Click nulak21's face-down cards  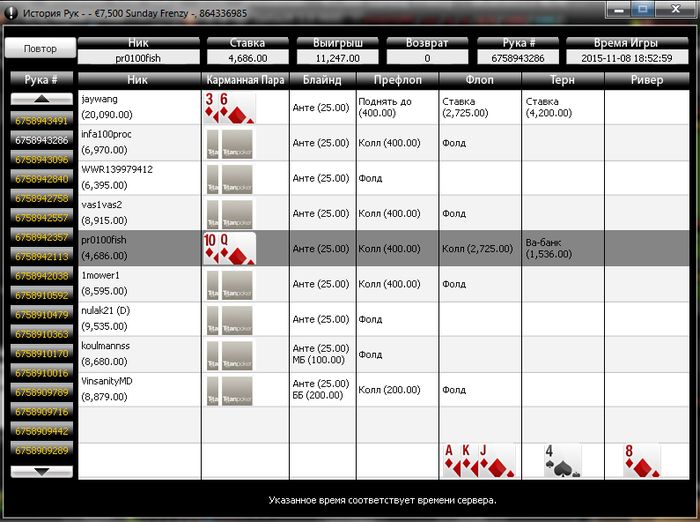[x=229, y=320]
